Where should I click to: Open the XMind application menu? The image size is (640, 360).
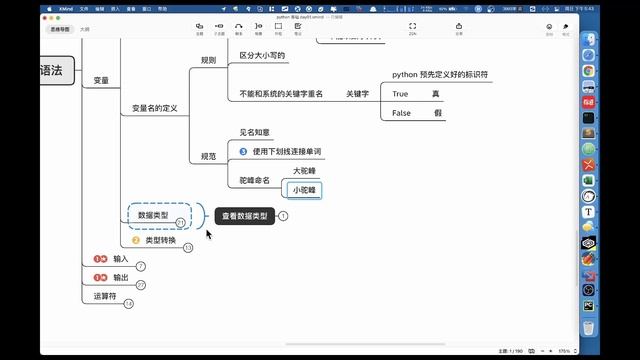coord(66,9)
